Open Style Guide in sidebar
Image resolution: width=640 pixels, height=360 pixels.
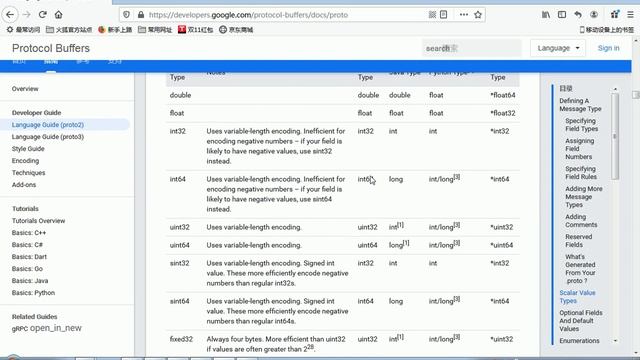(x=28, y=149)
